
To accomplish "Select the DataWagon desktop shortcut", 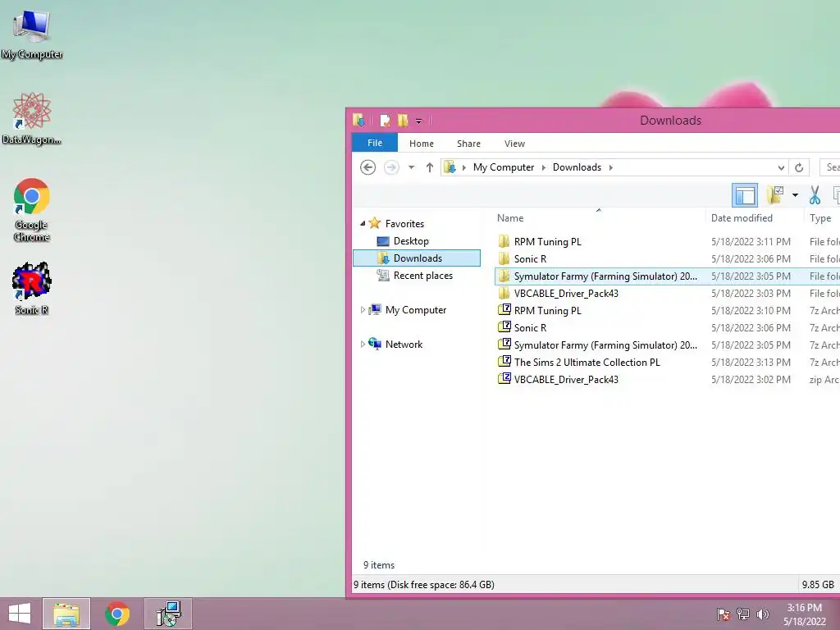I will pyautogui.click(x=32, y=118).
